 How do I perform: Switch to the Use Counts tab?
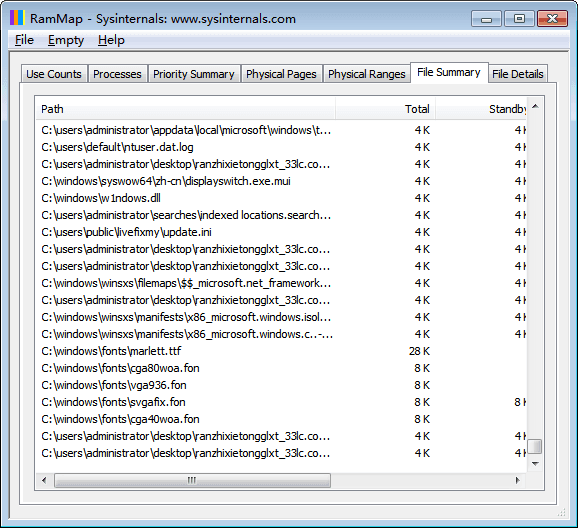pyautogui.click(x=54, y=74)
